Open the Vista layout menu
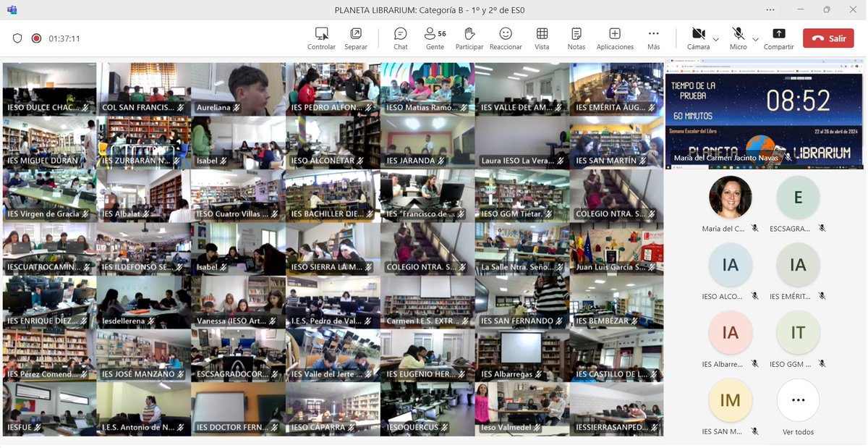The width and height of the screenshot is (868, 448). point(542,38)
